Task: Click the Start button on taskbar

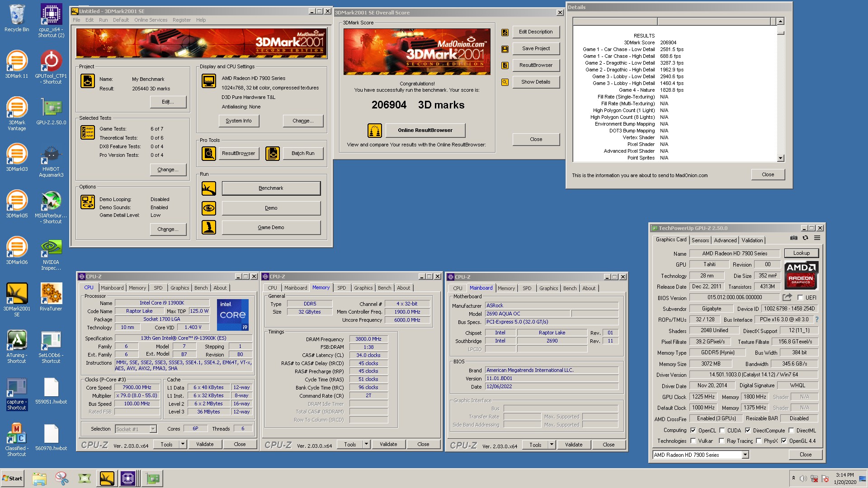Action: click(x=12, y=479)
